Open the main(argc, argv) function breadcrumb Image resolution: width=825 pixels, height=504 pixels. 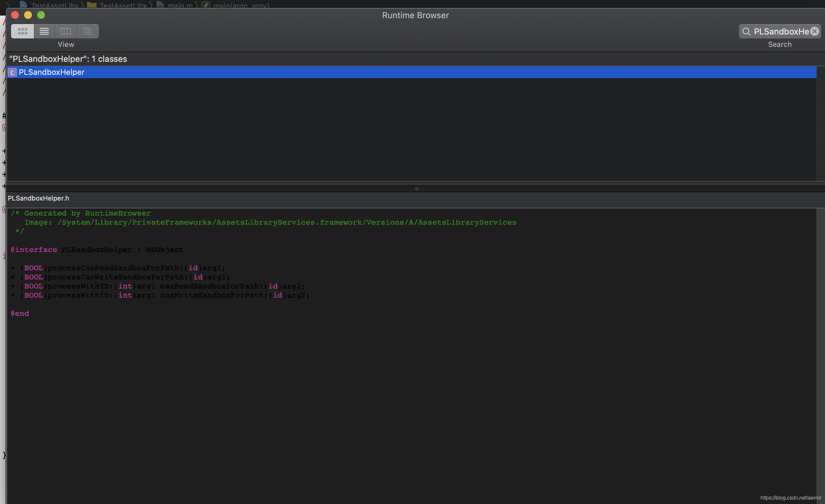pyautogui.click(x=241, y=5)
